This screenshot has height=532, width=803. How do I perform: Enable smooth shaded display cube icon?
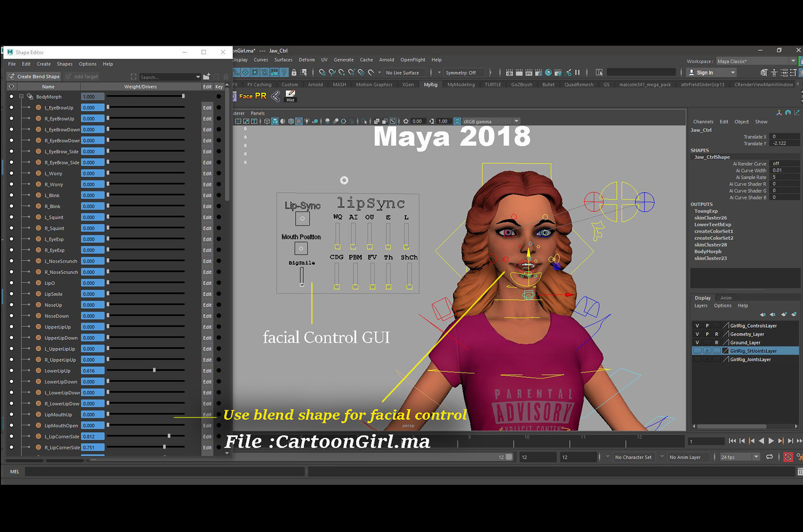[x=275, y=121]
